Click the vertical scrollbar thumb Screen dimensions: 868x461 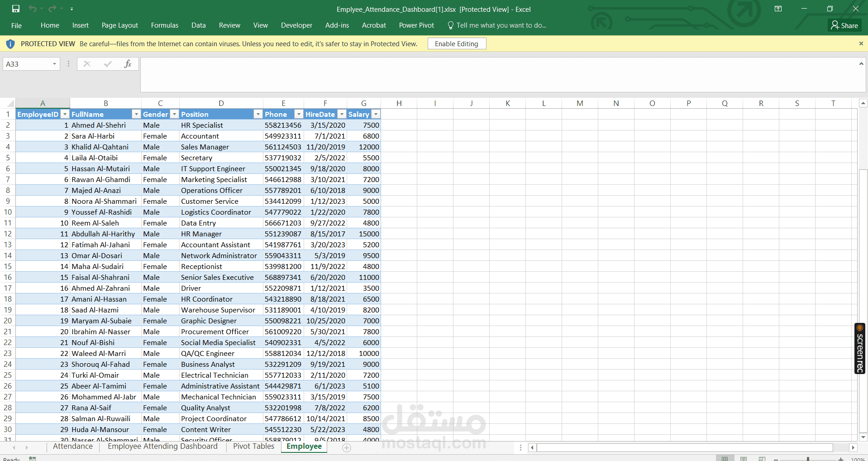[863, 300]
